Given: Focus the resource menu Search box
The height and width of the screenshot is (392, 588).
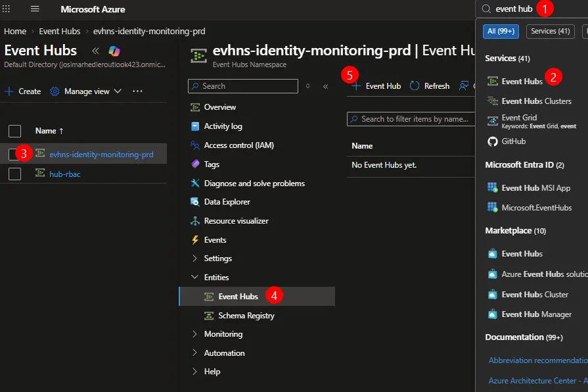Looking at the screenshot, I should click(243, 86).
